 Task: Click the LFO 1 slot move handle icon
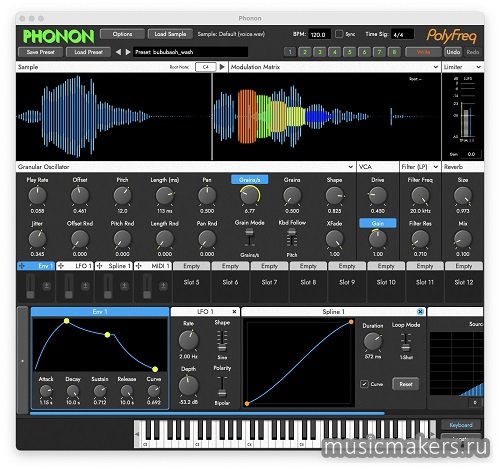pyautogui.click(x=61, y=266)
